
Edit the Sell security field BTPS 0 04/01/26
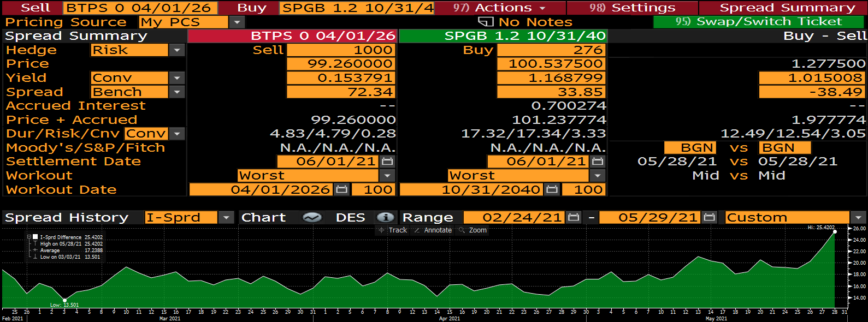[x=140, y=8]
